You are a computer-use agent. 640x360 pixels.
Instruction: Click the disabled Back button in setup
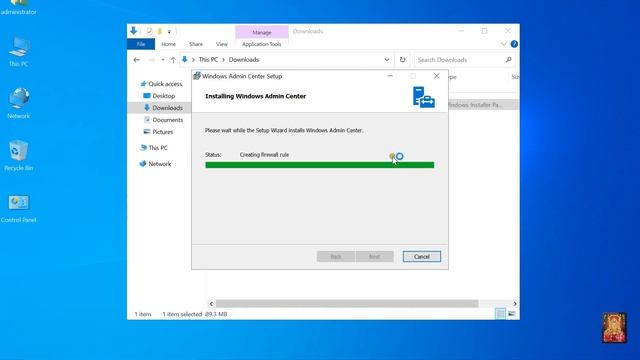[336, 256]
